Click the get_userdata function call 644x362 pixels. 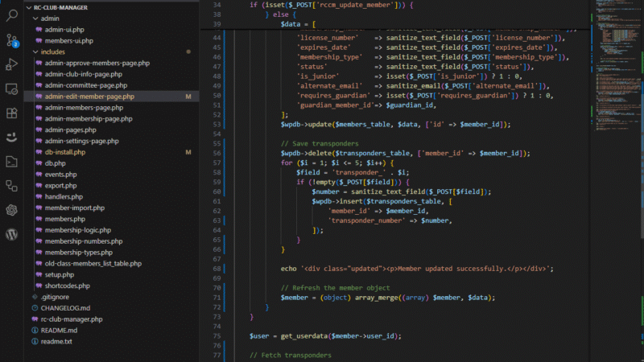[x=304, y=336]
